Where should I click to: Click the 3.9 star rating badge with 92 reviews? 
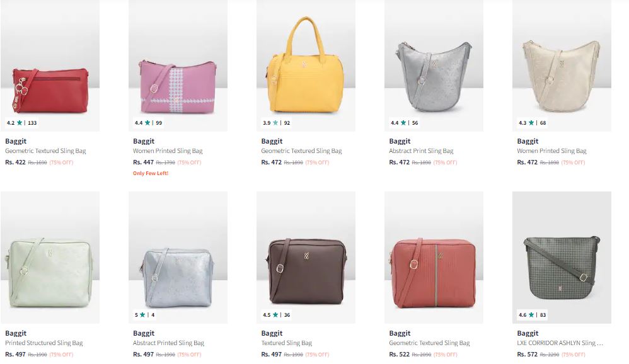pyautogui.click(x=277, y=123)
